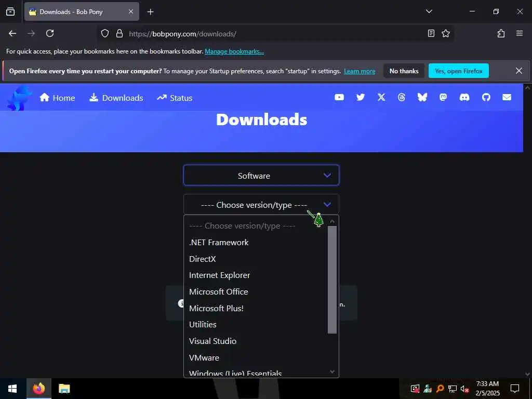Click the site padlock icon
The height and width of the screenshot is (399, 532).
[119, 33]
